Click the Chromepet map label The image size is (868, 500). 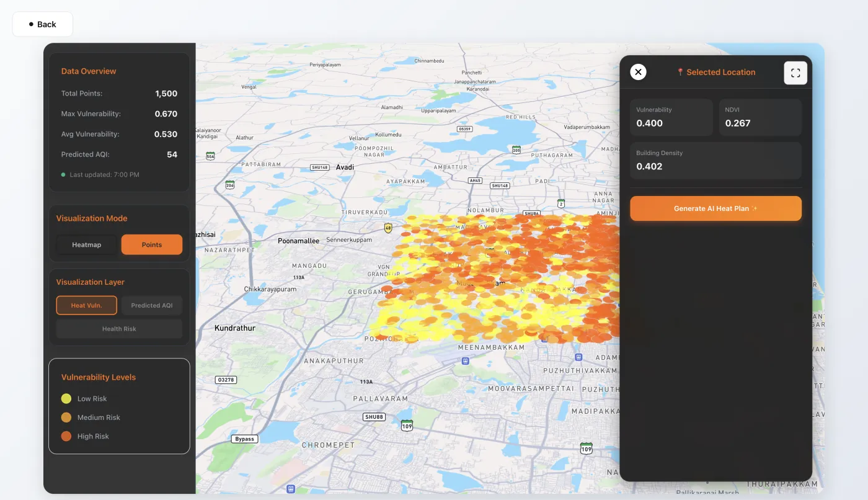(x=329, y=445)
